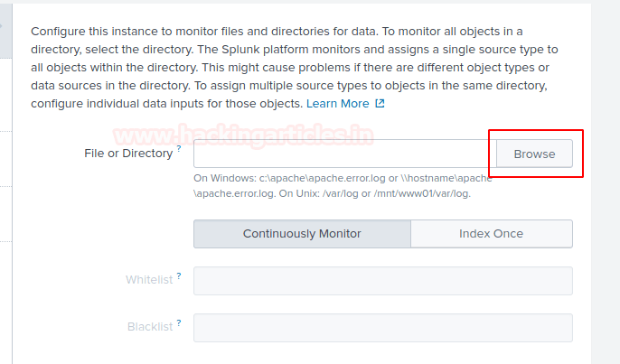Screen dimensions: 620x364
Task: Click the grey margin right of form
Action: coord(606,226)
